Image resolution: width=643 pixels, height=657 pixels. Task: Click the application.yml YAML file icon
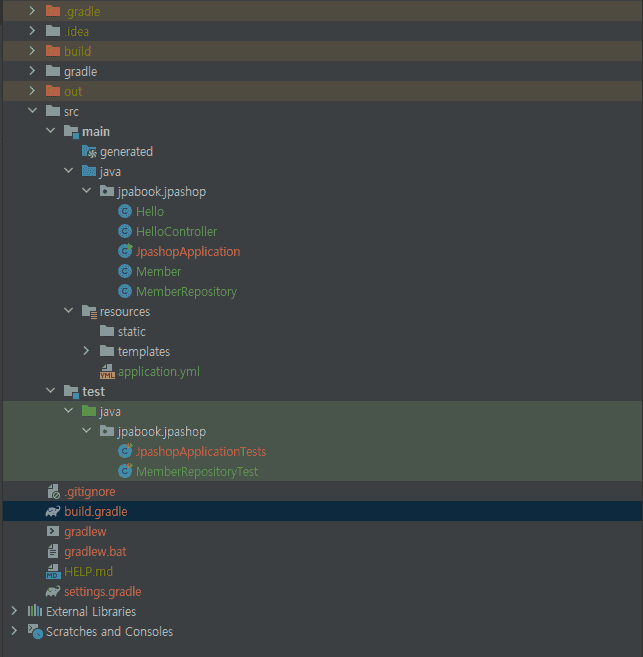pyautogui.click(x=107, y=371)
